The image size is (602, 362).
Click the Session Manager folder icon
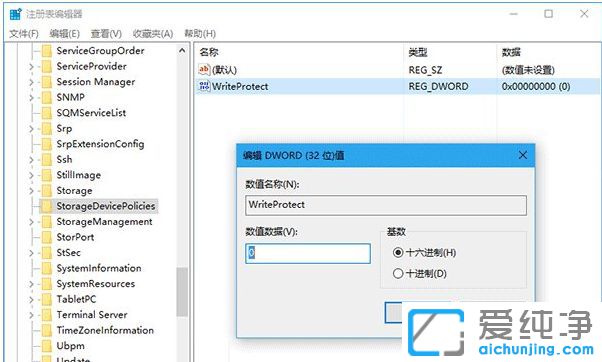47,82
